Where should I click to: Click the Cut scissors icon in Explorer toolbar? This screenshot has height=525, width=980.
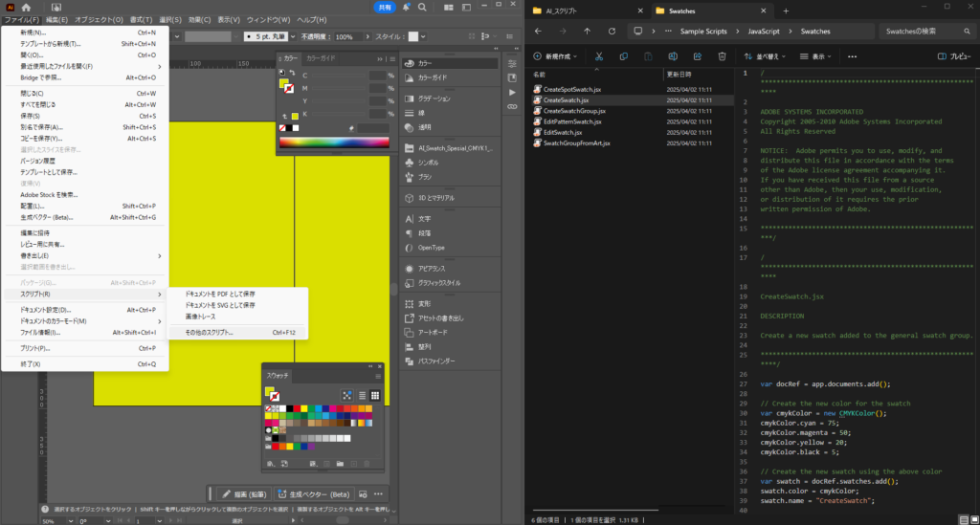(599, 56)
